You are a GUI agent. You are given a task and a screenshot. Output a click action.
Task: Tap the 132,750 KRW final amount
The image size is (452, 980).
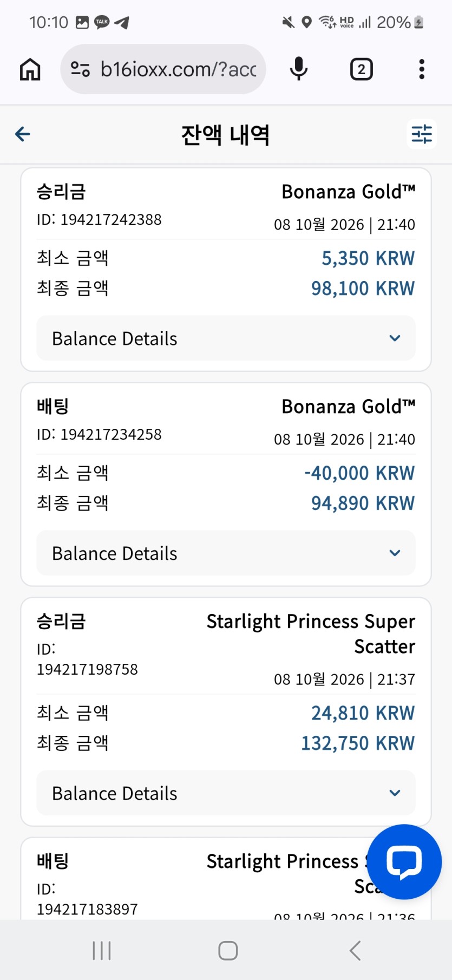[x=358, y=743]
